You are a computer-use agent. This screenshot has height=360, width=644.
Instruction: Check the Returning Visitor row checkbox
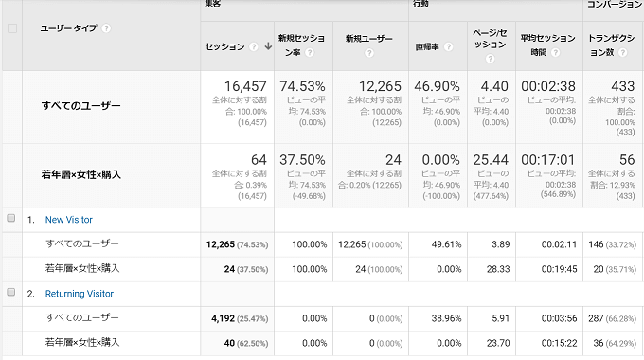pyautogui.click(x=11, y=292)
